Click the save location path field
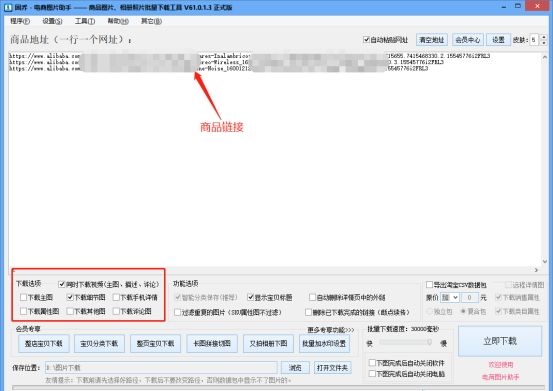This screenshot has width=553, height=391. point(161,368)
